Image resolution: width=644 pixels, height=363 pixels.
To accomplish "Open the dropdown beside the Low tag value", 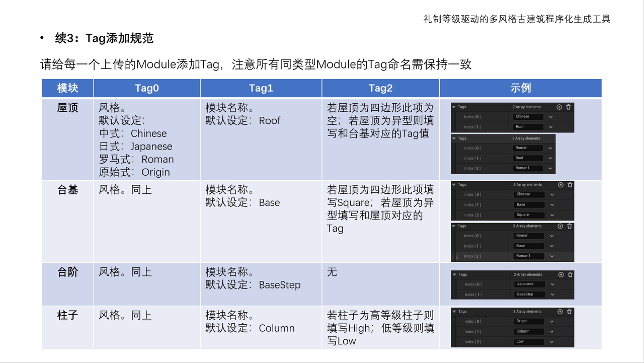I will [x=551, y=341].
